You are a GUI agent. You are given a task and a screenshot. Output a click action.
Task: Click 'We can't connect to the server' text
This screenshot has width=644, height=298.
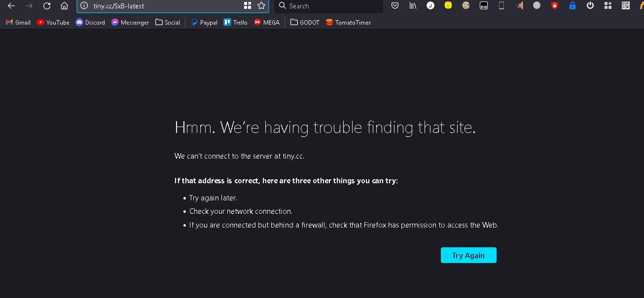point(239,156)
